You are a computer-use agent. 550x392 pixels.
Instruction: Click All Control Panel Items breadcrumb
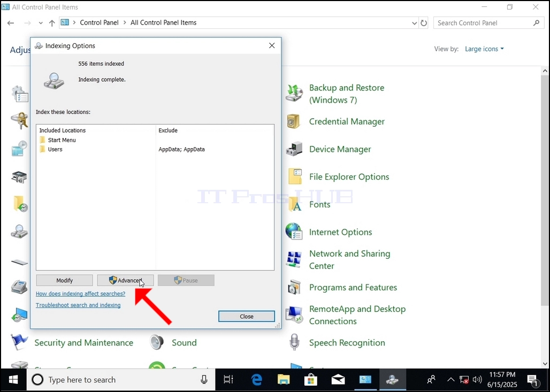[x=164, y=22]
